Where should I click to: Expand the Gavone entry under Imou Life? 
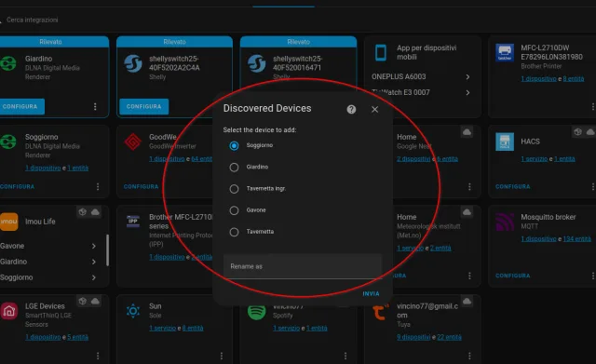[x=48, y=246]
